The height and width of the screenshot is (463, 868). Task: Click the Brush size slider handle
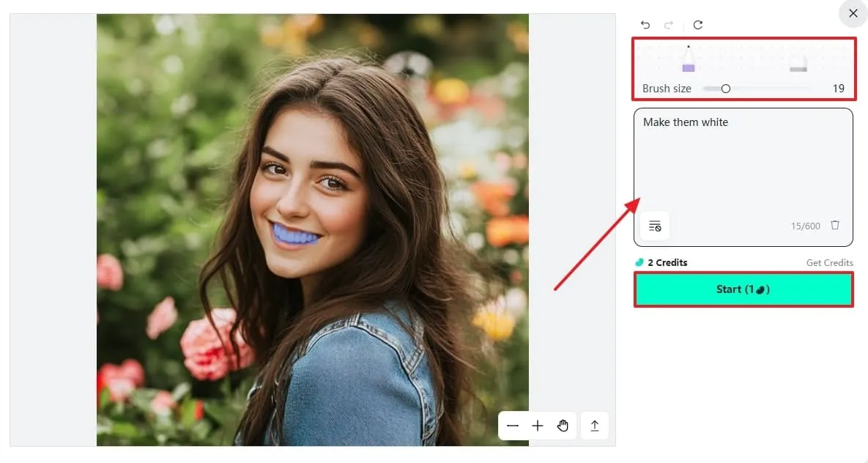[726, 89]
